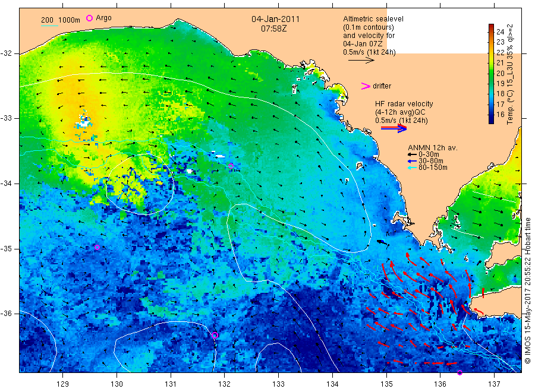This screenshot has height=392, width=535.
Task: Click the 'drifter' legend label
Action: pyautogui.click(x=382, y=86)
